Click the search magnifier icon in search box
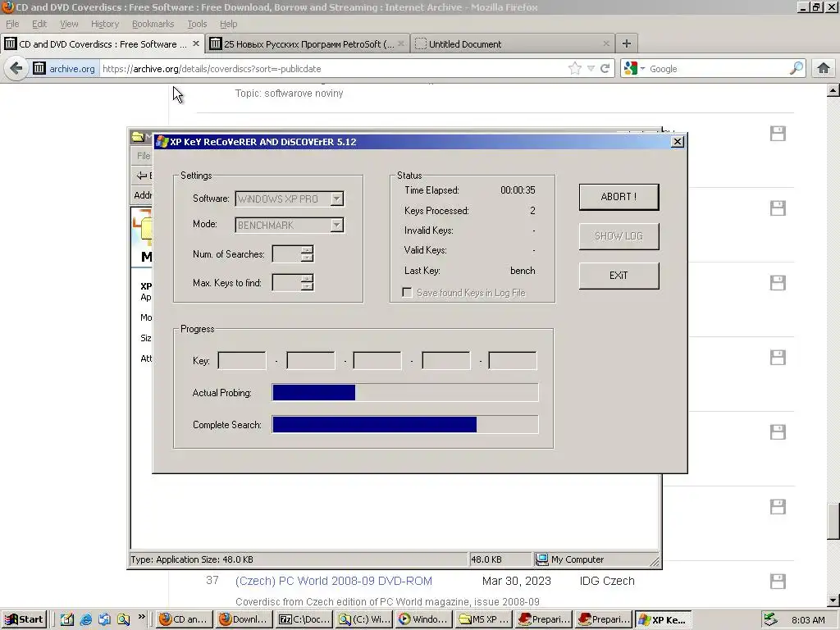The image size is (840, 630). (x=796, y=68)
